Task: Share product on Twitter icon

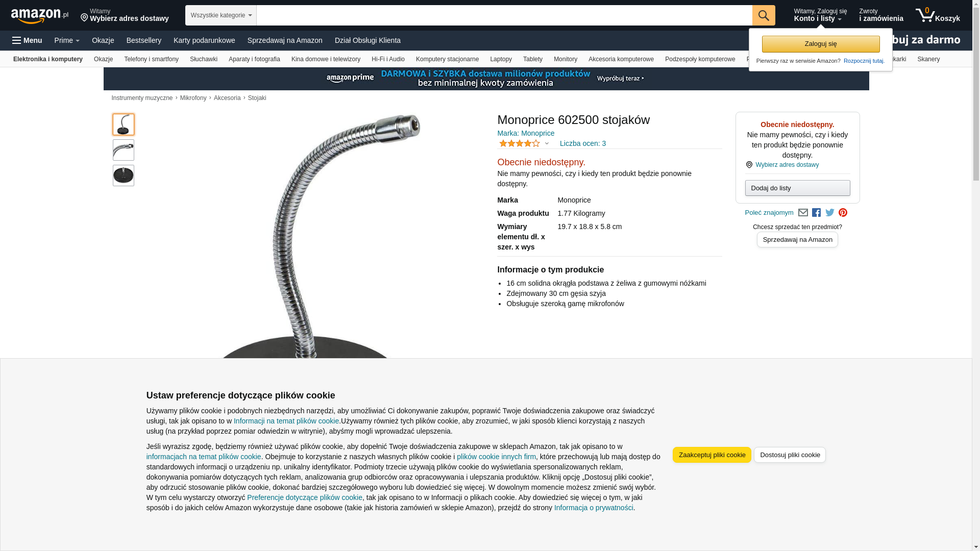Action: point(829,213)
